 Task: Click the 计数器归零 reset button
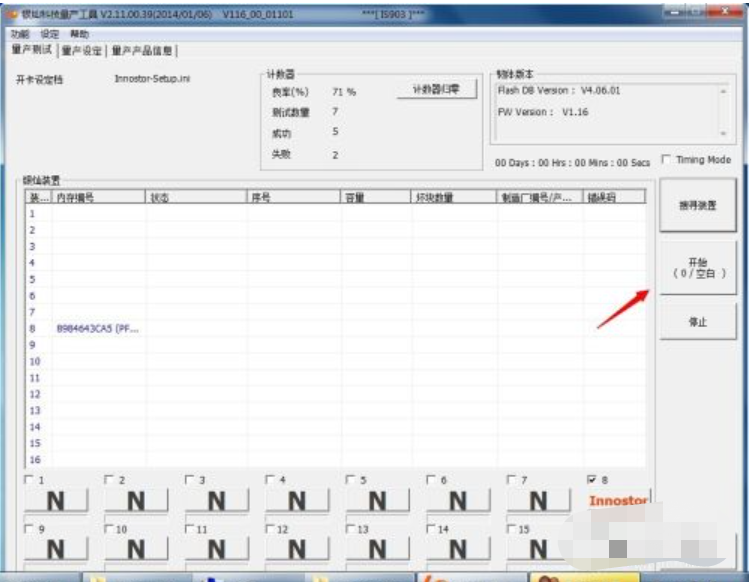click(436, 89)
